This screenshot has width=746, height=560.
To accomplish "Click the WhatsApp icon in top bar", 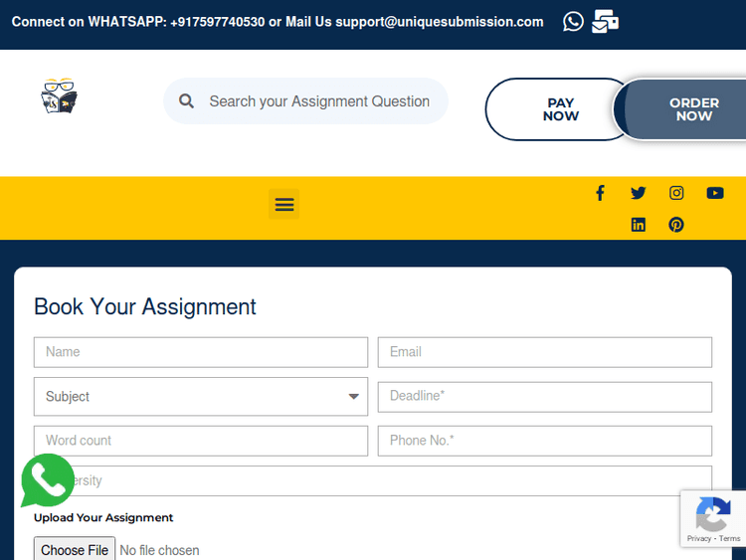I will click(x=573, y=21).
